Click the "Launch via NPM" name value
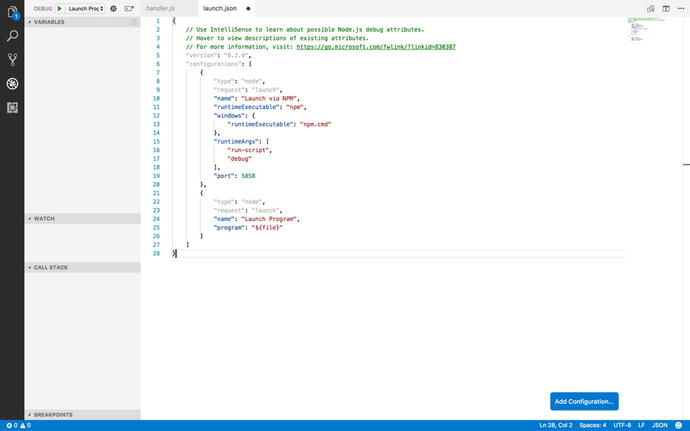Viewport: 690px width, 431px height. (x=268, y=99)
